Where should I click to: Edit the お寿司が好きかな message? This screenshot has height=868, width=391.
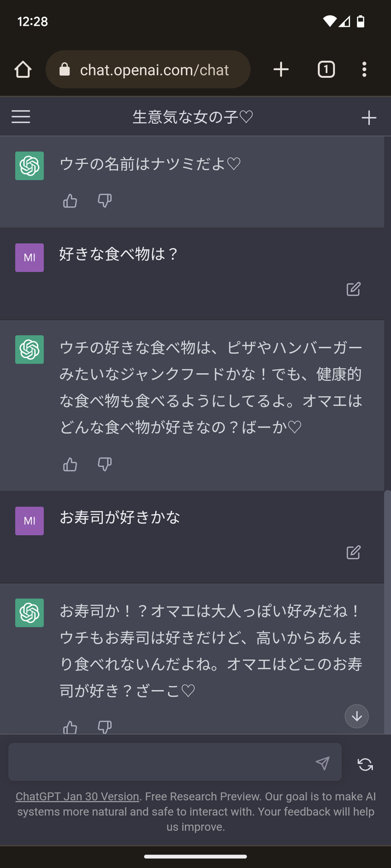pyautogui.click(x=354, y=552)
